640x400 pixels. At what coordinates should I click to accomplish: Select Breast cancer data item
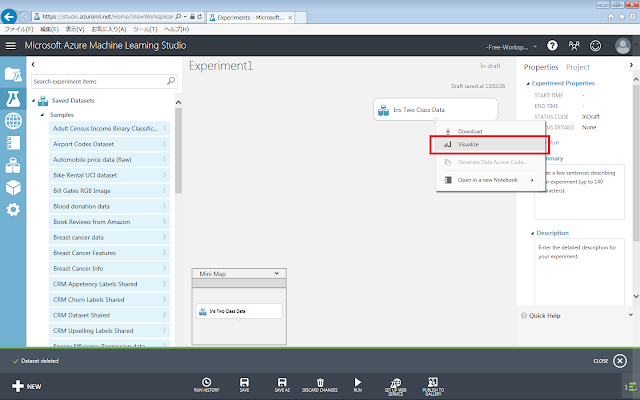click(x=109, y=237)
